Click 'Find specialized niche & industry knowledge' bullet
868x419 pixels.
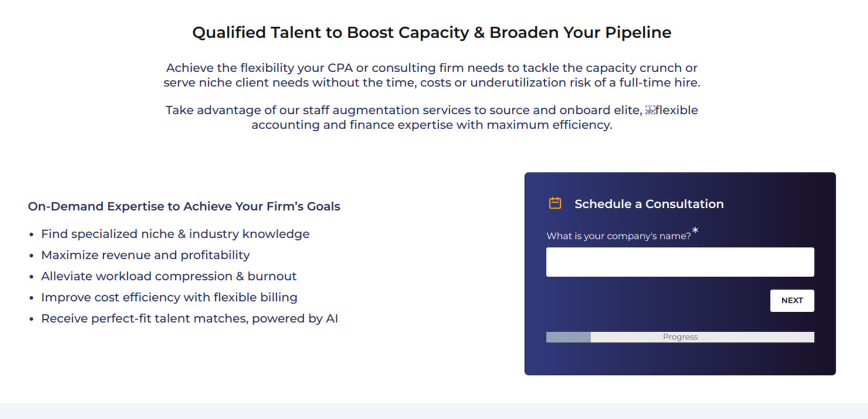click(x=175, y=234)
